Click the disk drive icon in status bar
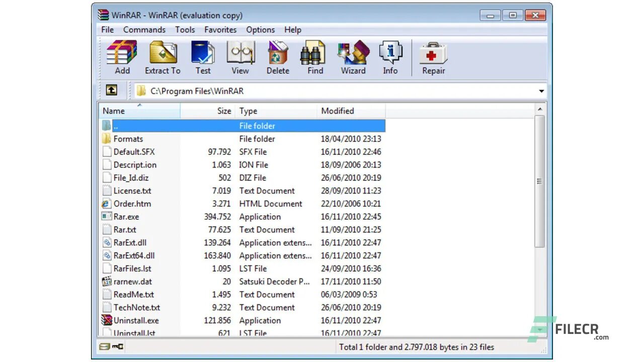This screenshot has width=644, height=362. [x=104, y=346]
